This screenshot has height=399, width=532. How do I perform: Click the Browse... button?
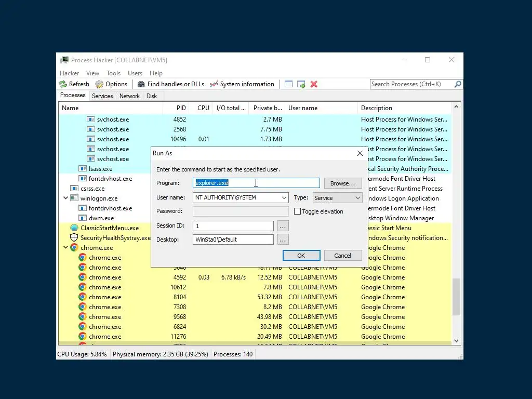click(x=343, y=183)
